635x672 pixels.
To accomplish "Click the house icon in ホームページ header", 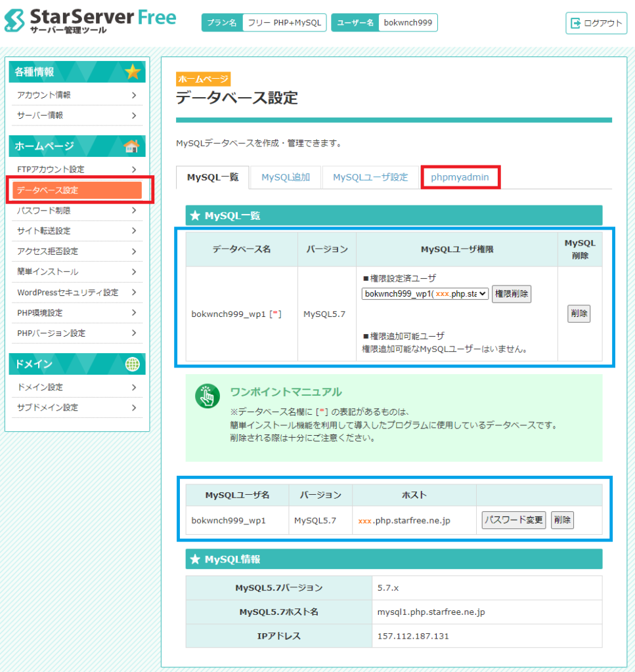I will tap(131, 146).
